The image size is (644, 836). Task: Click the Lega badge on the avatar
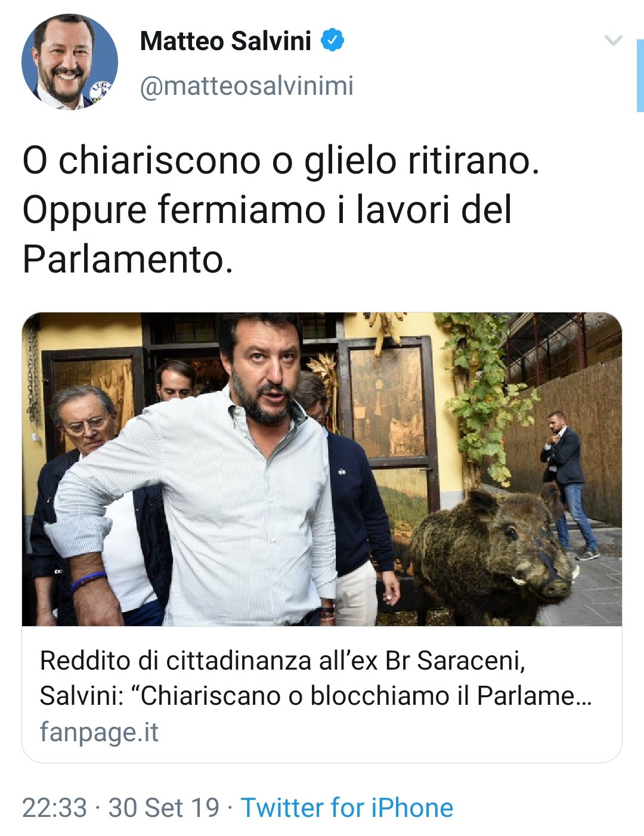pos(100,92)
